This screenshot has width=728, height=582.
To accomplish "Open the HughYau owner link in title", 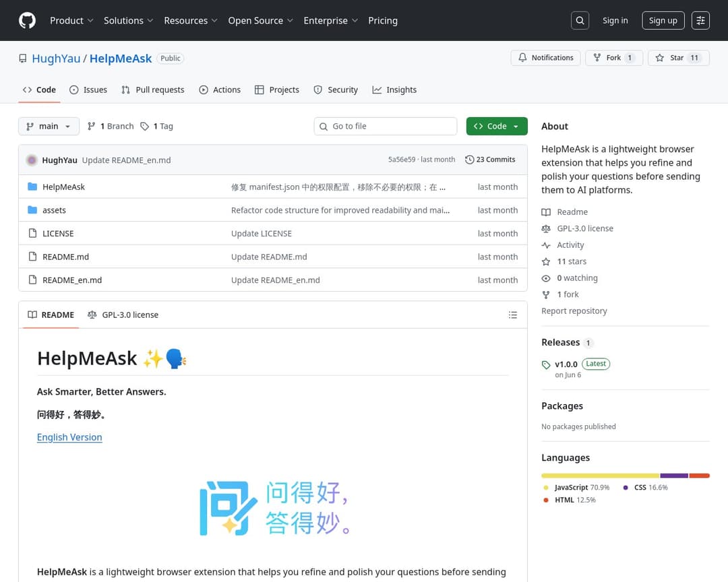I will point(56,59).
